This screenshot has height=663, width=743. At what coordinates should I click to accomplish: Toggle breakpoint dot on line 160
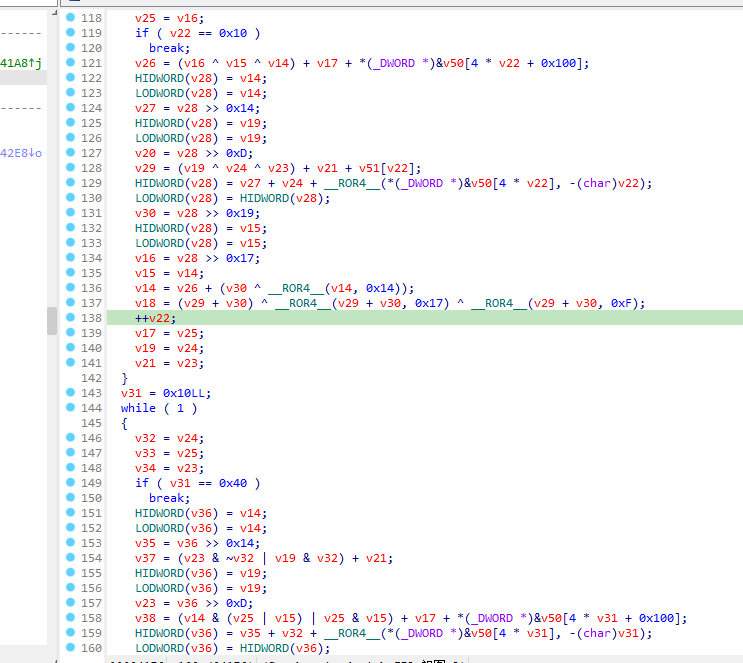pos(71,647)
